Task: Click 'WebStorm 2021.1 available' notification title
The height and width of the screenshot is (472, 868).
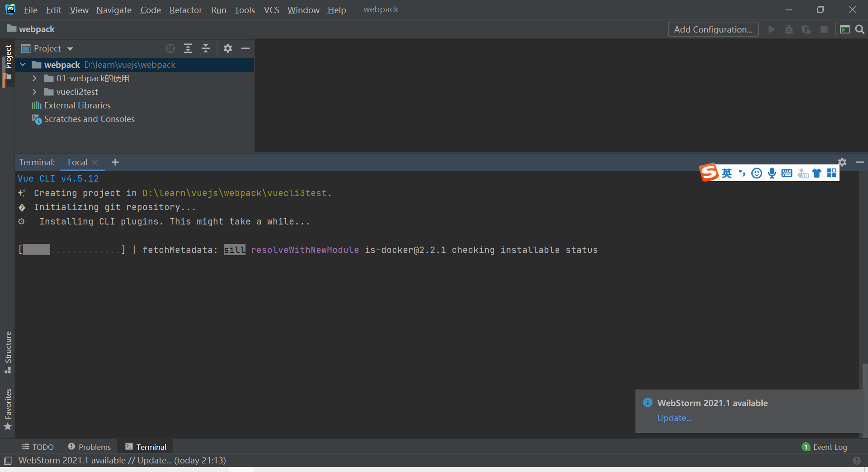Action: 712,403
